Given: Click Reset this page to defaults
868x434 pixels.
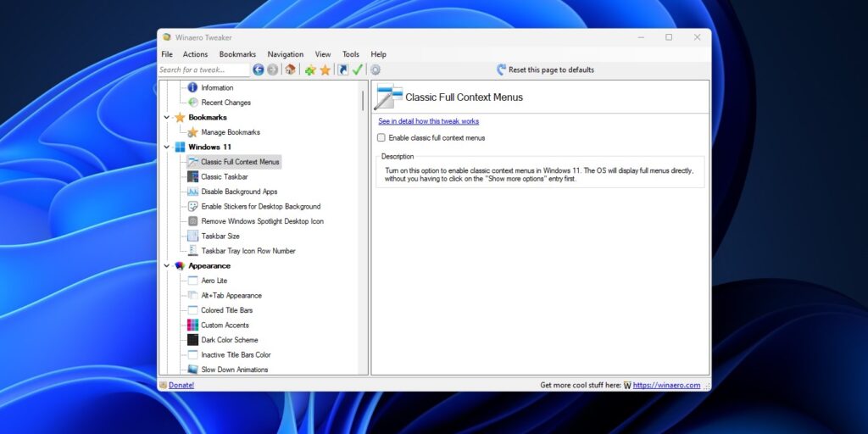Looking at the screenshot, I should 545,70.
